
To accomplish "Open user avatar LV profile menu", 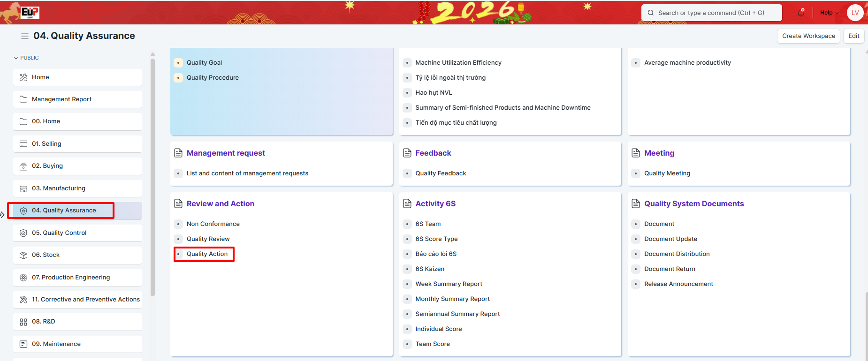I will 855,13.
